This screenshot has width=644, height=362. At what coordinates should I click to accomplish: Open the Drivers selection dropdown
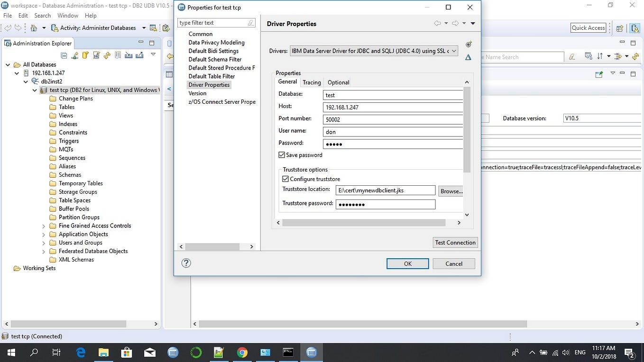454,51
